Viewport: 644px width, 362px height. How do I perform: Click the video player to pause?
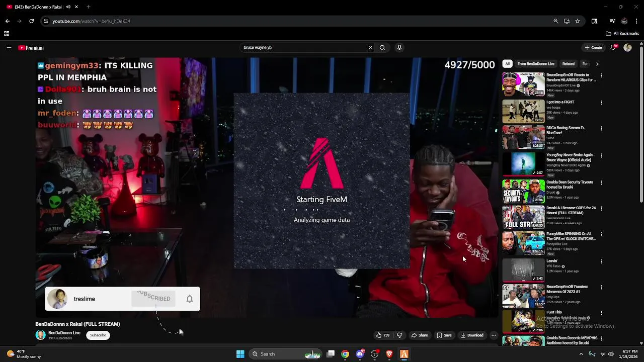pos(267,187)
